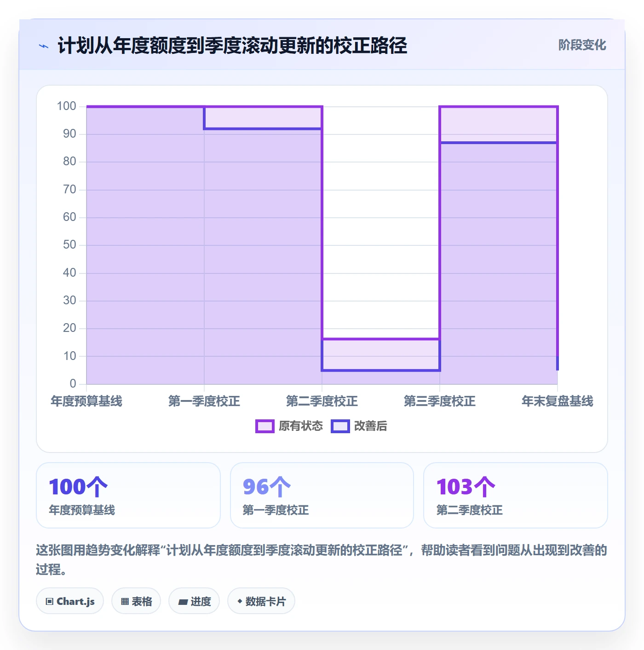
Task: Click the 改善后 legend label
Action: click(x=371, y=426)
